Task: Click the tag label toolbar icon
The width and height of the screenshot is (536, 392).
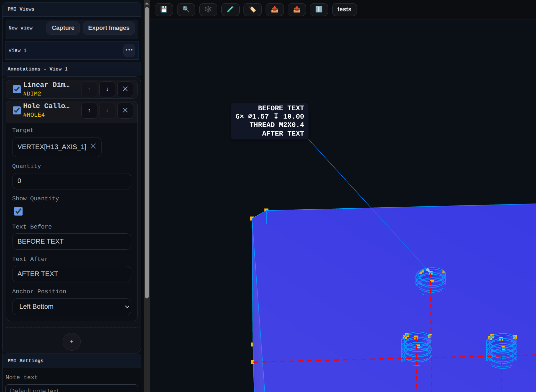Action: 252,9
